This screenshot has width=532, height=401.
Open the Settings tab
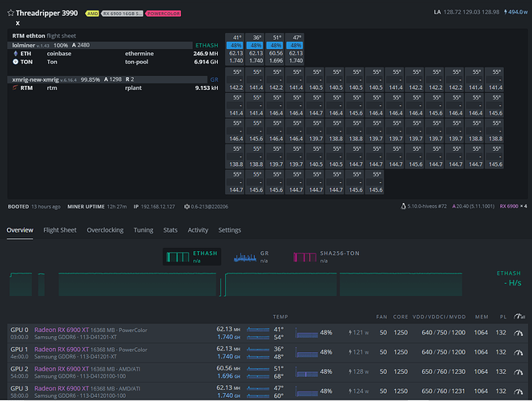pos(230,230)
